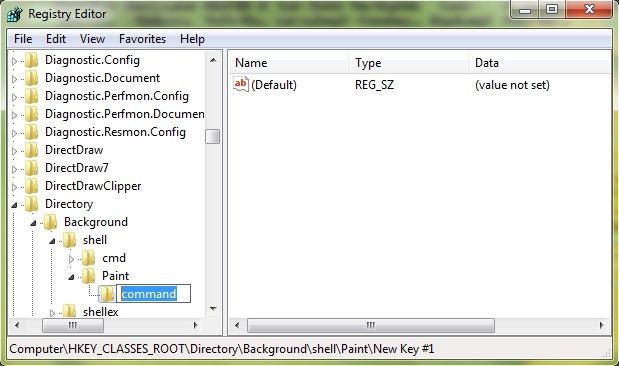
Task: Sort by the Name column header
Action: click(x=289, y=63)
